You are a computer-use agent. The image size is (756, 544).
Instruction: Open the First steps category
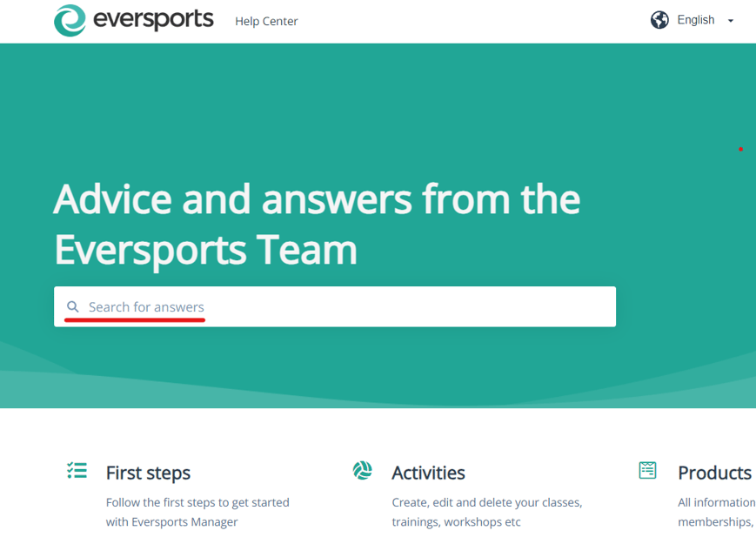pos(148,473)
